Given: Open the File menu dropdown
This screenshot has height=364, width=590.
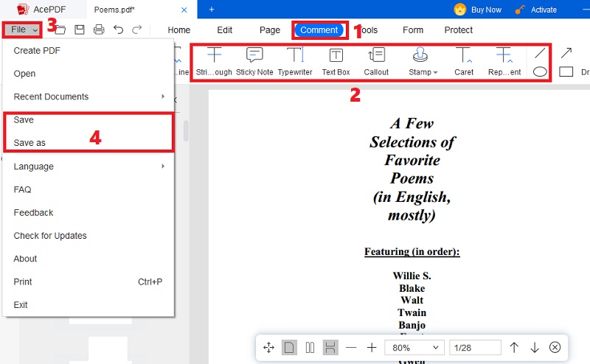Looking at the screenshot, I should pos(22,29).
